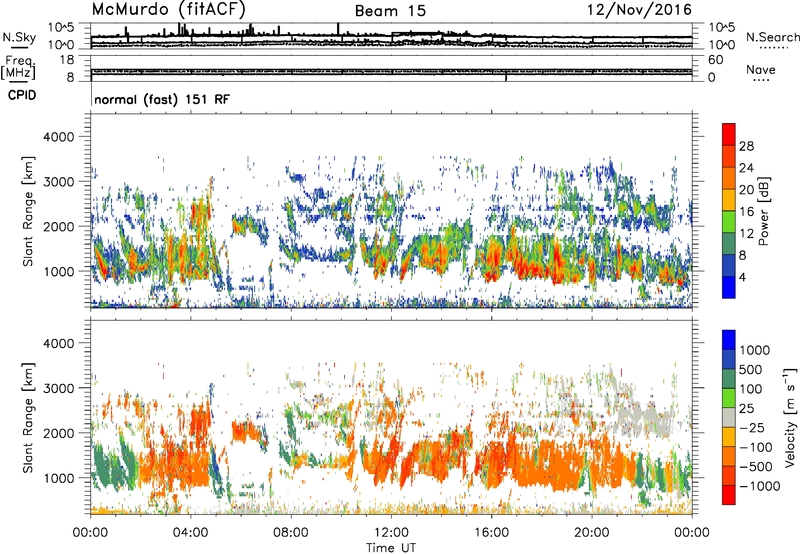
Task: Click the 'normal (fast) 151 RF' text
Action: [162, 99]
